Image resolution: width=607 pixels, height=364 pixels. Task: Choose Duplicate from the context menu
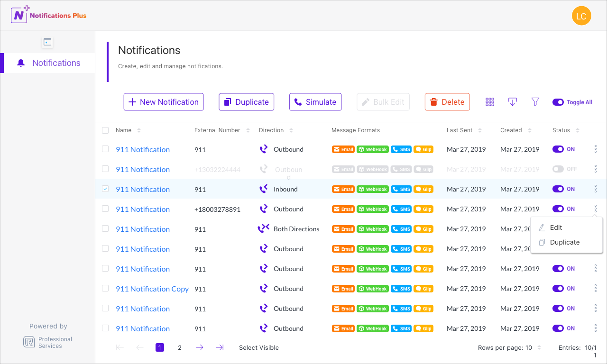point(564,242)
